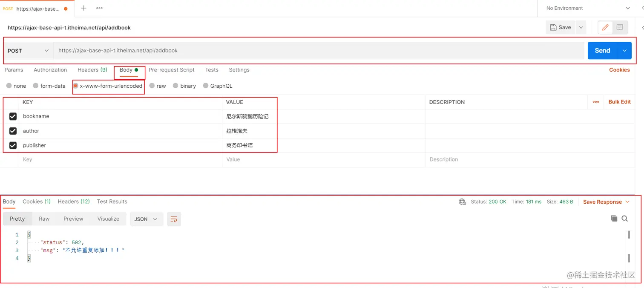Open the Settings tab

tap(239, 70)
